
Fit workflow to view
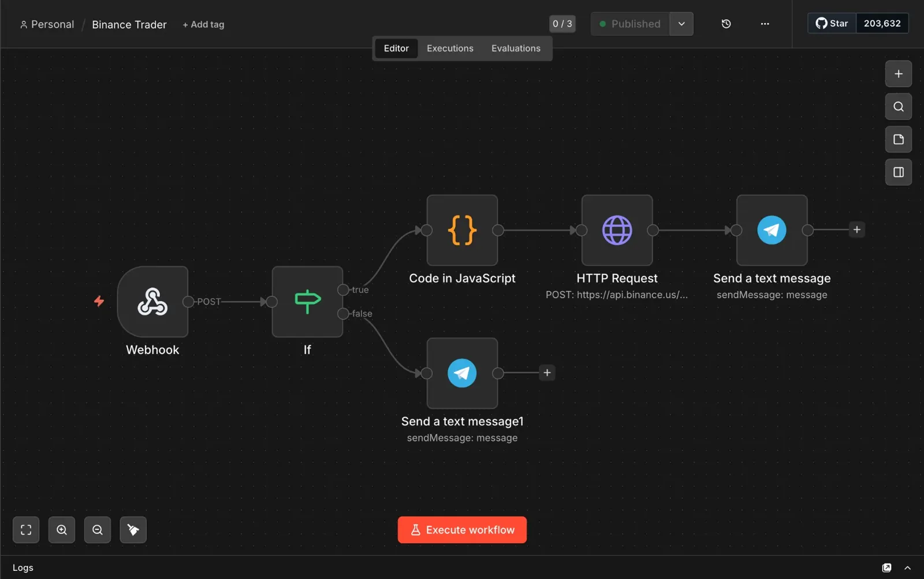(26, 530)
